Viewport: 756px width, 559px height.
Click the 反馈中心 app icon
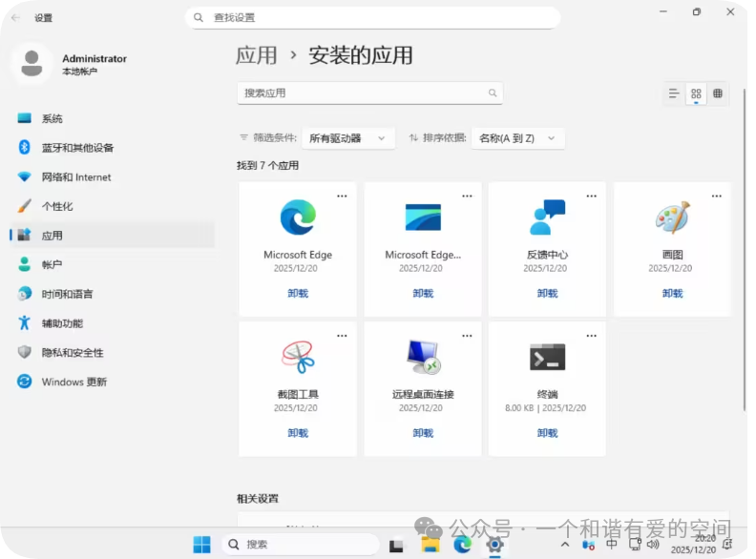click(x=547, y=217)
